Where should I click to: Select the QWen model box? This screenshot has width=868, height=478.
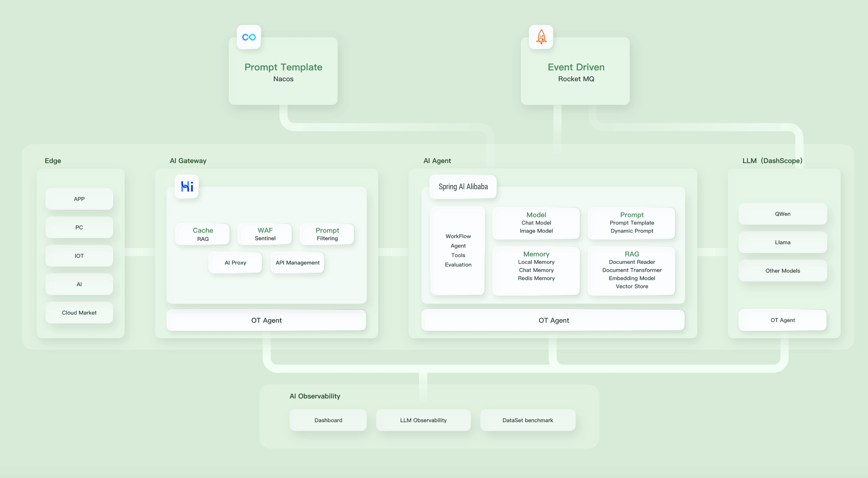click(x=782, y=214)
